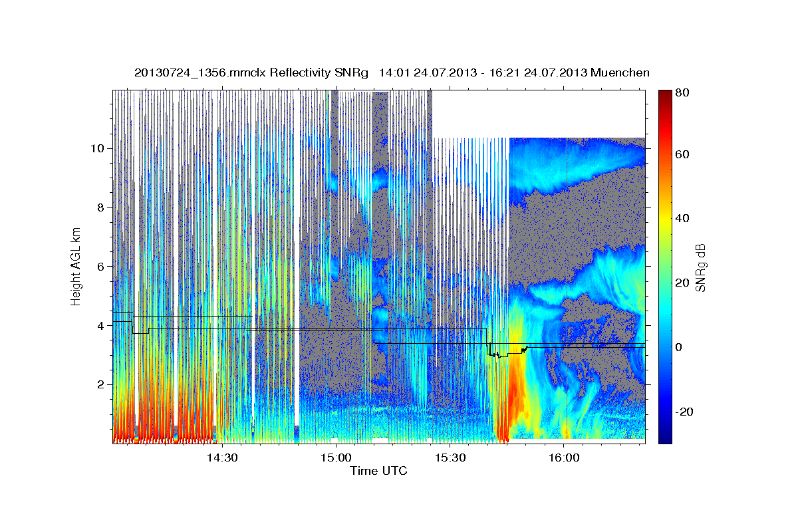Click the colorbar value 40
Screen dimensions: 798x532
[684, 218]
